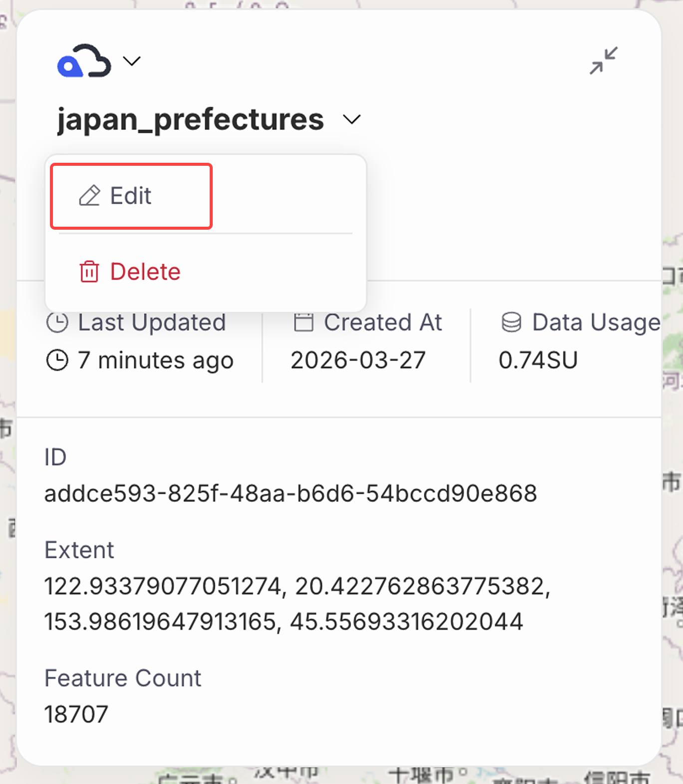
Task: Choose Edit from the dataset menu
Action: tap(131, 196)
